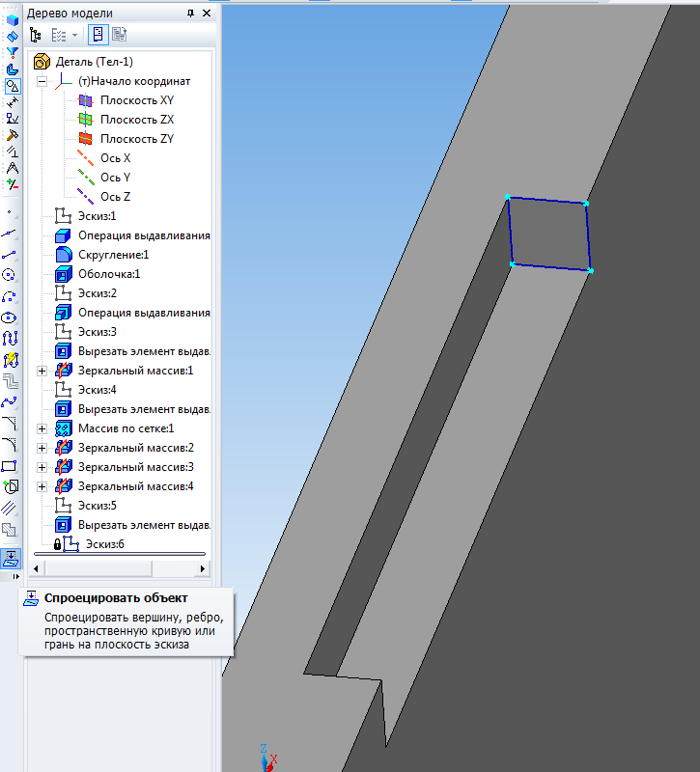Click the plus-minus slash toolbar icon
Image resolution: width=700 pixels, height=772 pixels.
click(12, 184)
